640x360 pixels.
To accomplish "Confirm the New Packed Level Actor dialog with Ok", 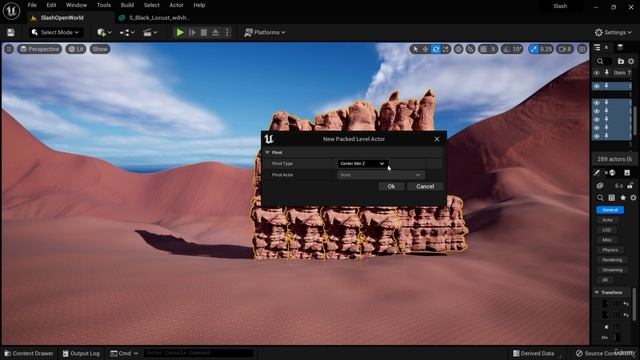I will click(391, 186).
